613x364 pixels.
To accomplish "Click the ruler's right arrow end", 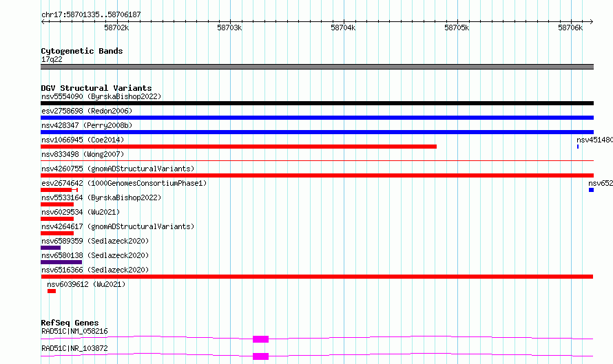I will 592,22.
